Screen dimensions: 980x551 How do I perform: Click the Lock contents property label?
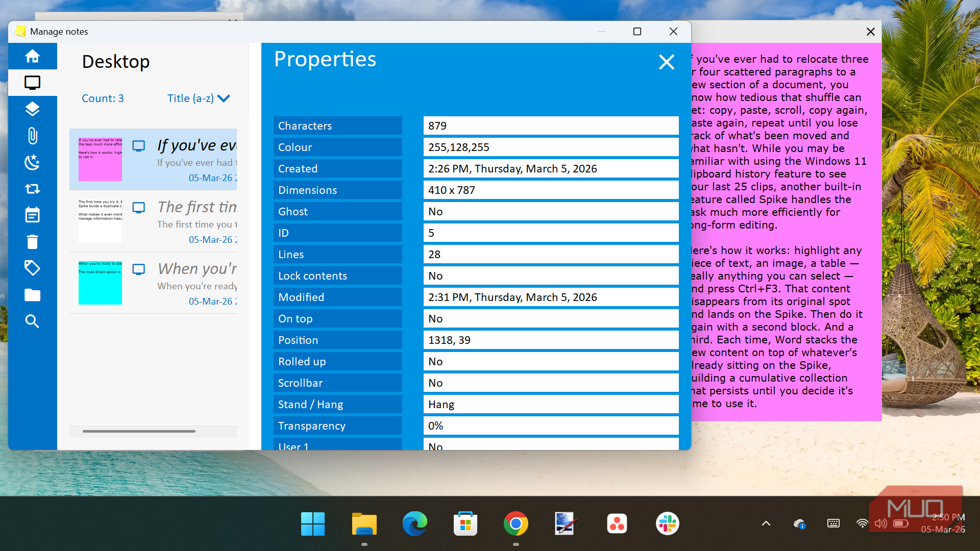[x=337, y=276]
